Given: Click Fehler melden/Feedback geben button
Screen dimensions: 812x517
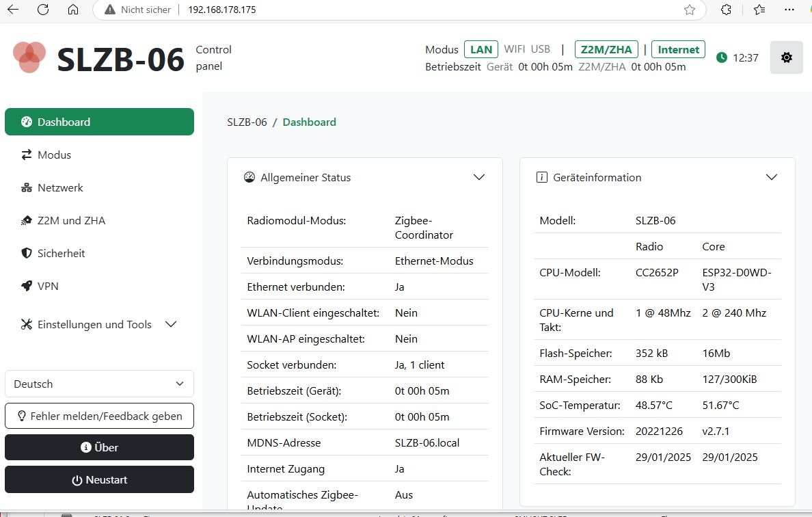Looking at the screenshot, I should (99, 416).
